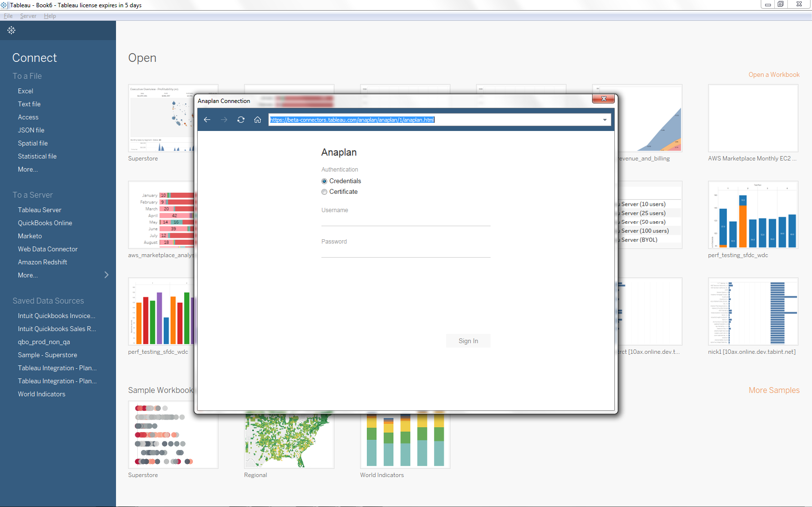Connect to a Statistical file
Viewport: 812px width, 507px height.
[x=37, y=156]
